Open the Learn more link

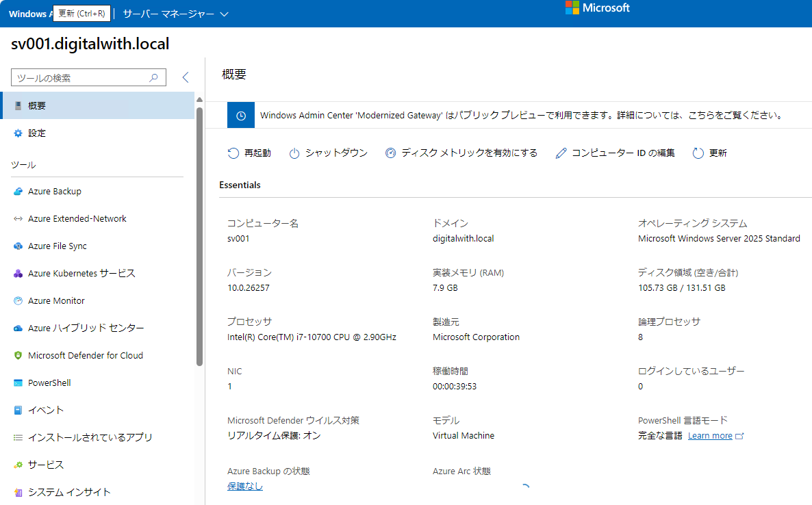[x=710, y=436]
